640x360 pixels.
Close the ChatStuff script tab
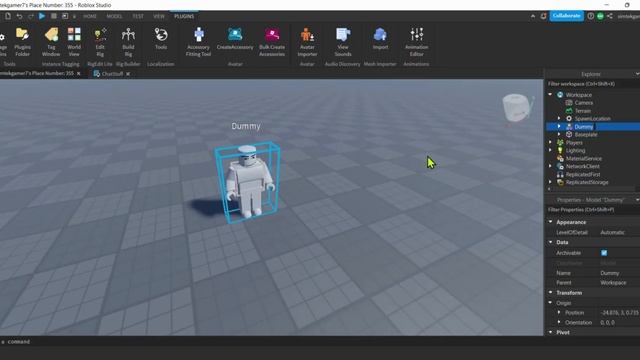128,74
